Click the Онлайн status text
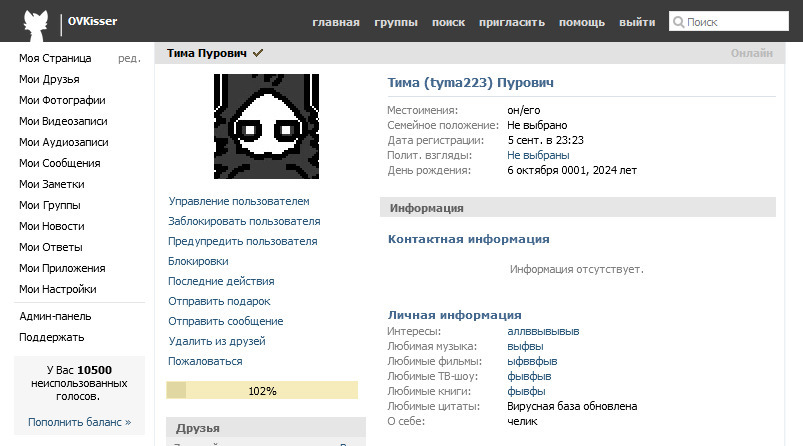The height and width of the screenshot is (446, 803). pyautogui.click(x=751, y=53)
